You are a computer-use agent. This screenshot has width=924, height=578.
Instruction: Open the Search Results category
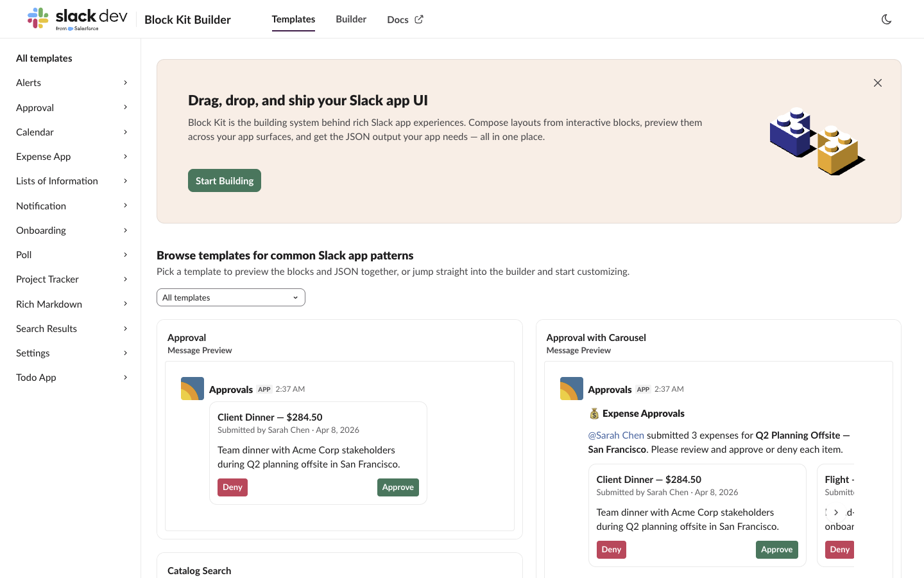[x=47, y=329]
